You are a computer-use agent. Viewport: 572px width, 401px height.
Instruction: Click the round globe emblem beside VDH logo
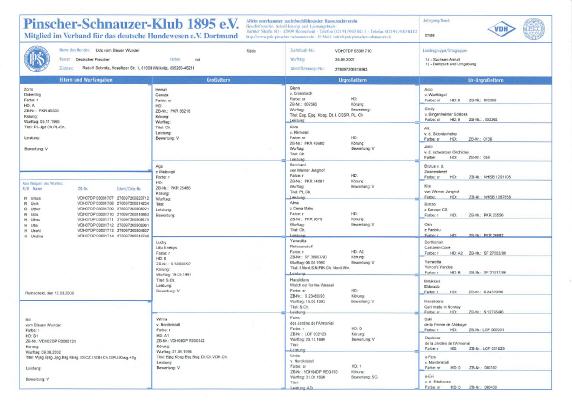coord(533,29)
